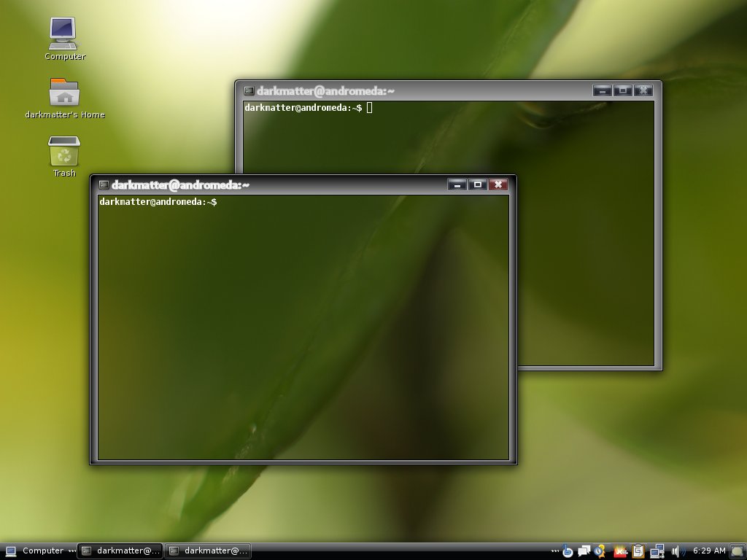747x560 pixels.
Task: Switch to the active darkmatter taskbar entry
Action: (120, 551)
